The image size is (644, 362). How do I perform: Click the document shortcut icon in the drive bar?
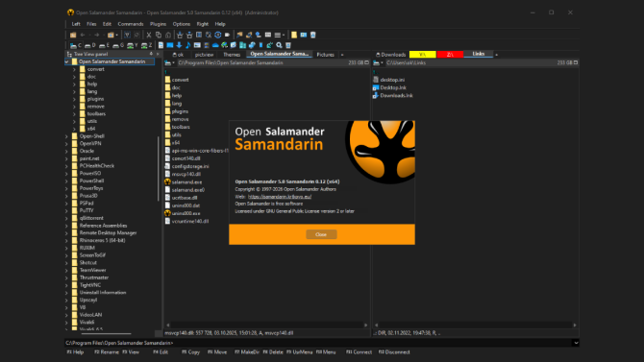pos(161,45)
